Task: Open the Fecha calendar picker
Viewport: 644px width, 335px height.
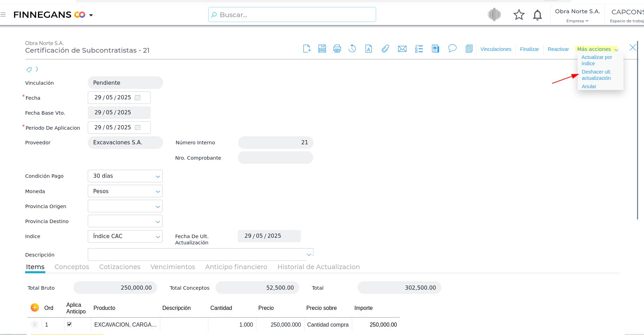Action: [138, 98]
